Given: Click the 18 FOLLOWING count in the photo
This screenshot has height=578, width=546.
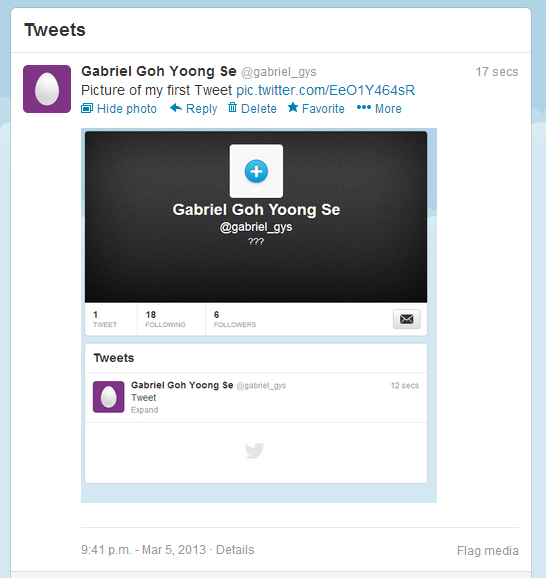Looking at the screenshot, I should tap(166, 319).
